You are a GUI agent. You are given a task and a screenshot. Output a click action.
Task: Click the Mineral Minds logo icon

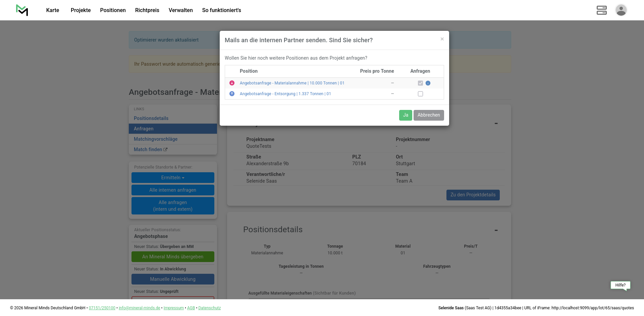click(22, 10)
